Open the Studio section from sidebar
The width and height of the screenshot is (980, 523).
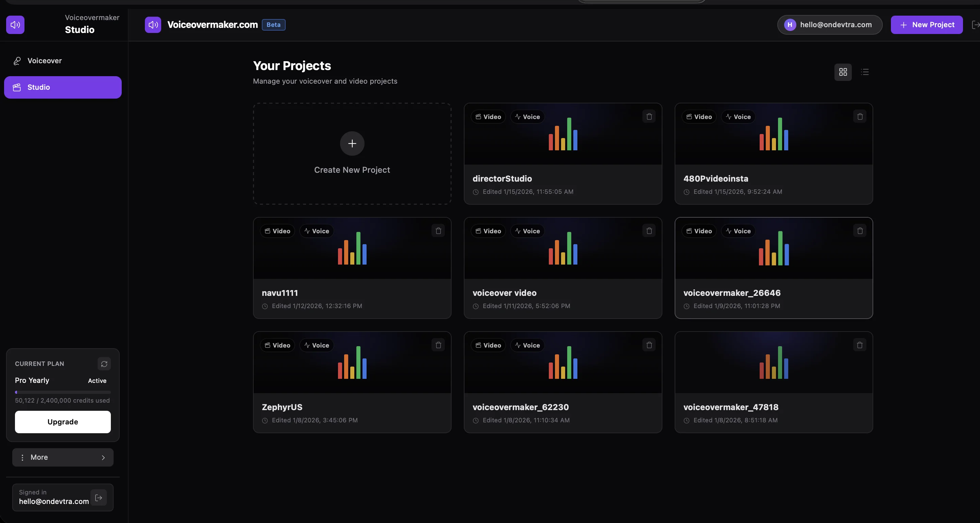tap(62, 87)
